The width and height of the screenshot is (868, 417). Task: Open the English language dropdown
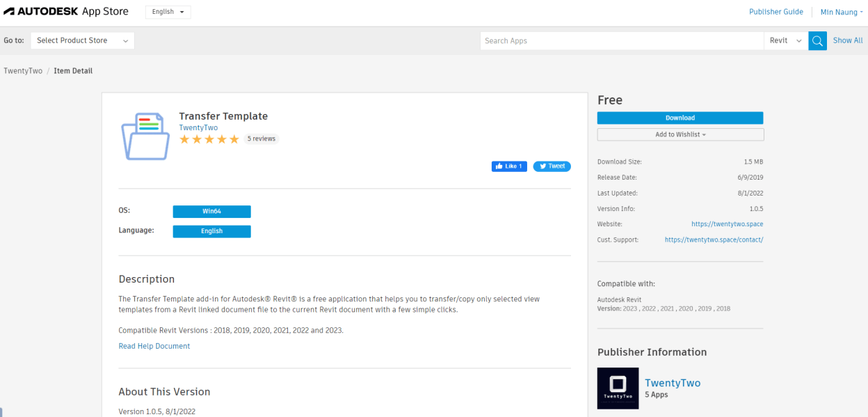click(168, 12)
